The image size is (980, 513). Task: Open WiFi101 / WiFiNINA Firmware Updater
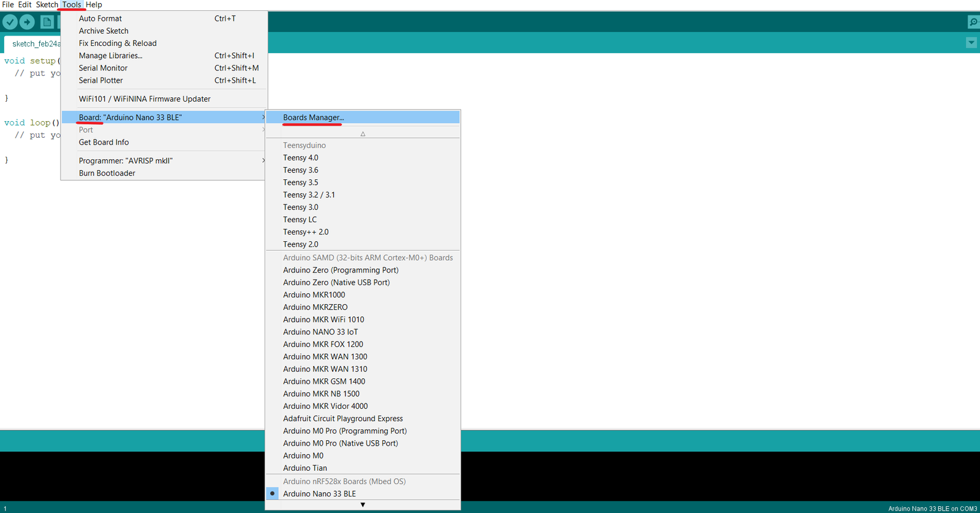pyautogui.click(x=145, y=99)
